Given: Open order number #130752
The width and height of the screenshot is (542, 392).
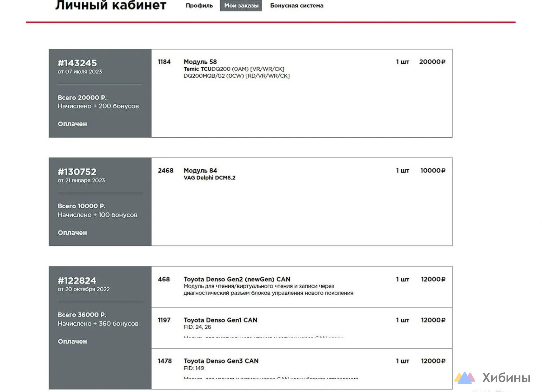Looking at the screenshot, I should click(x=77, y=172).
